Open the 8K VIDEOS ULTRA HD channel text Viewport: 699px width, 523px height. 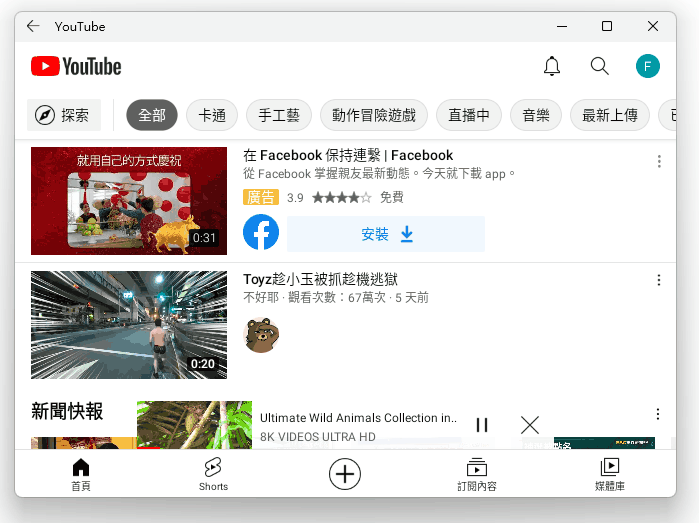point(317,437)
